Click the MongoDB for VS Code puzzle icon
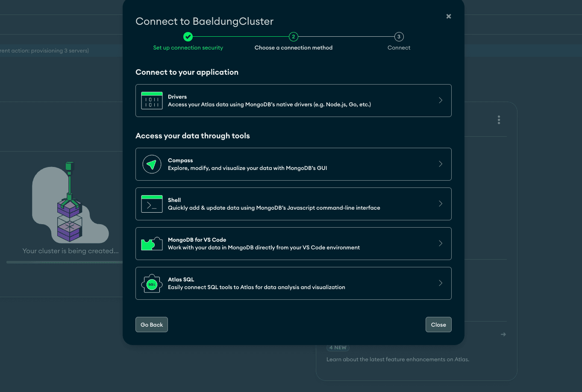The width and height of the screenshot is (582, 392). [152, 243]
